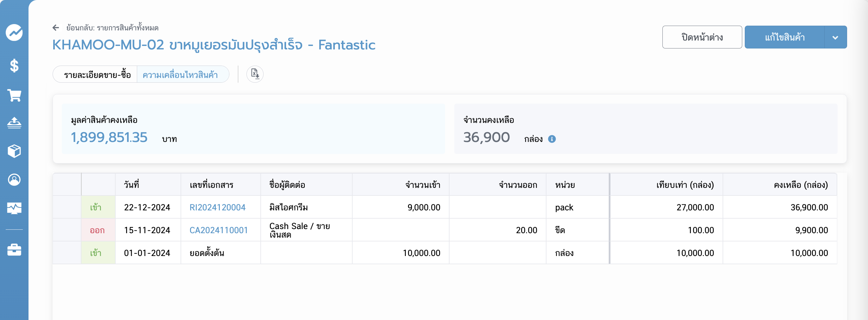The width and height of the screenshot is (868, 320).
Task: Click the 36,900.00 remaining balance cell
Action: (x=780, y=207)
